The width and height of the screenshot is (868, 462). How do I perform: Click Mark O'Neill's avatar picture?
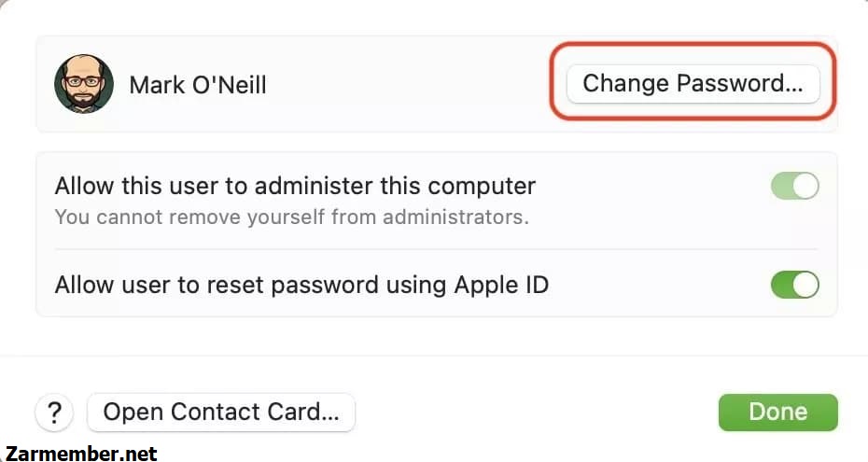coord(84,84)
